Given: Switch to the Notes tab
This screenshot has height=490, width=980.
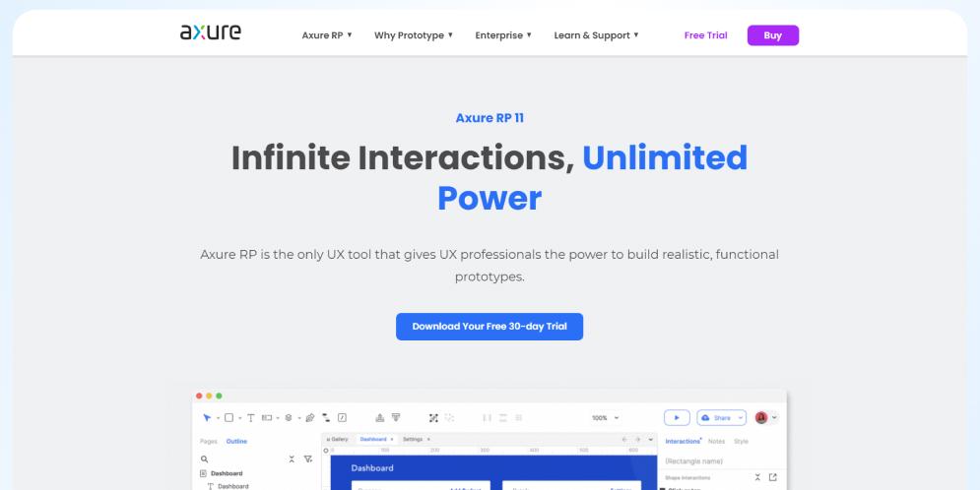Looking at the screenshot, I should pyautogui.click(x=716, y=442).
